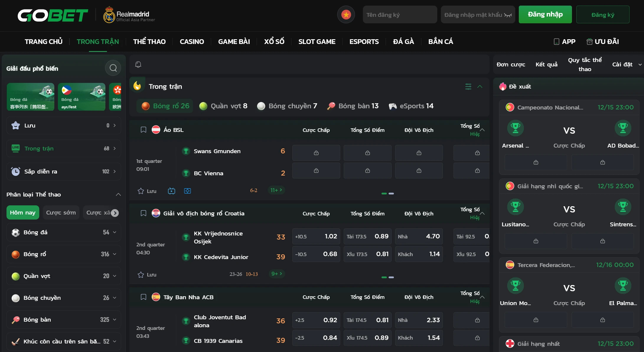Select +10.5 handicap odds 1.02 for Osijek
Screen dimensions: 644x352
[x=316, y=236]
